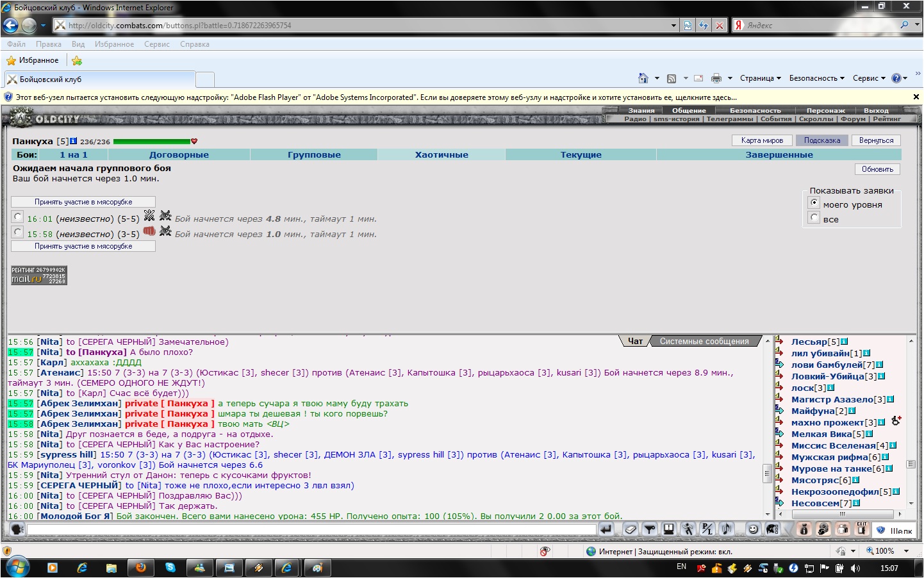This screenshot has width=924, height=578.
Task: Click the EXIT icon in chat toolbar
Action: 862,529
